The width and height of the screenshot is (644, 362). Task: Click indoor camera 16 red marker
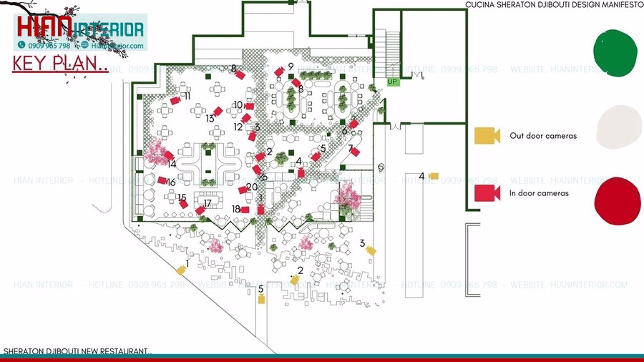click(x=162, y=180)
